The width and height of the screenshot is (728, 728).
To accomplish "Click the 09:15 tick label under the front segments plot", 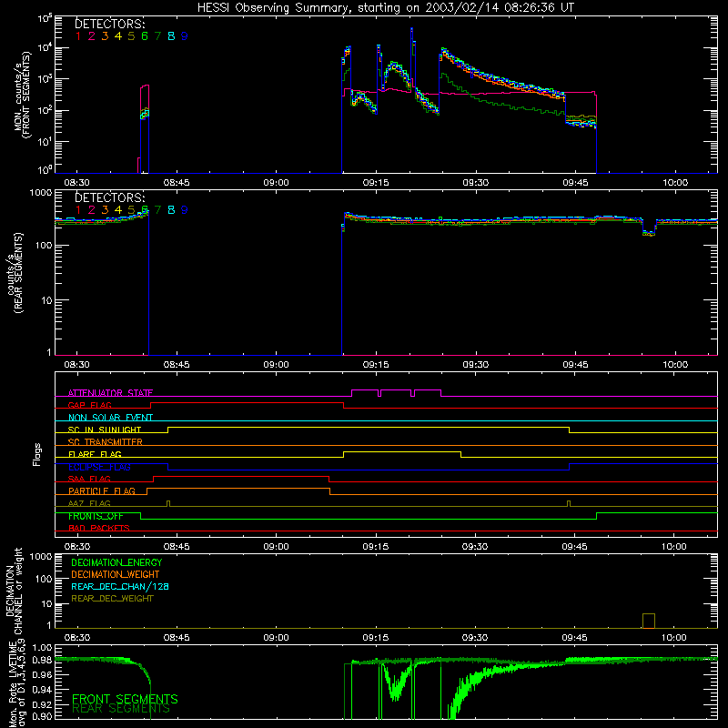I will click(x=376, y=183).
